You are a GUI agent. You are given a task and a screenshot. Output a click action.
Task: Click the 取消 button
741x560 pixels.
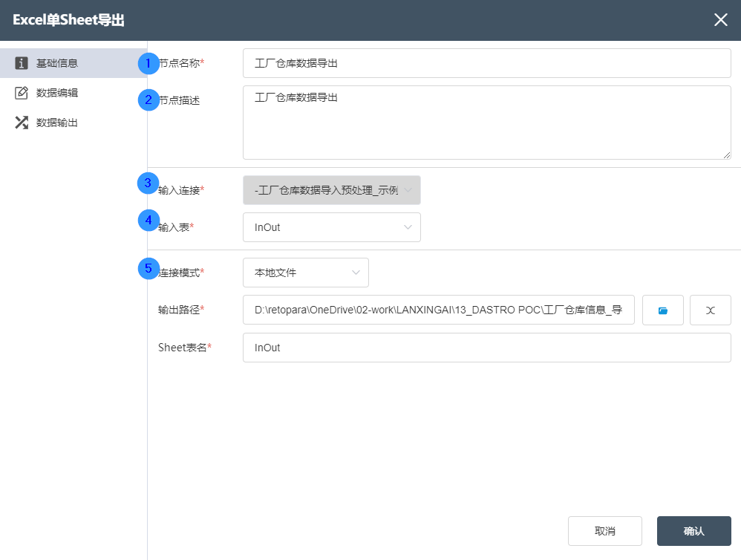pos(605,531)
